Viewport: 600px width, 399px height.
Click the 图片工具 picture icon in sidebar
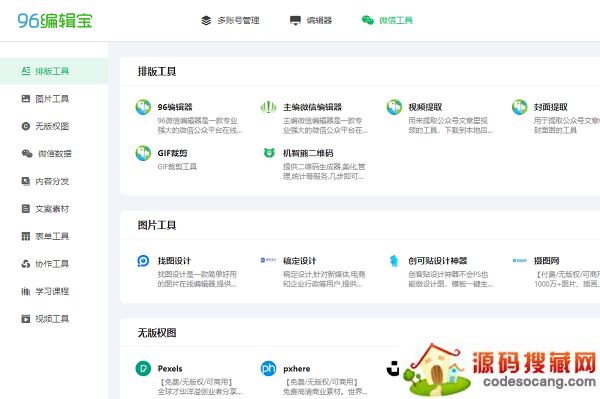26,99
